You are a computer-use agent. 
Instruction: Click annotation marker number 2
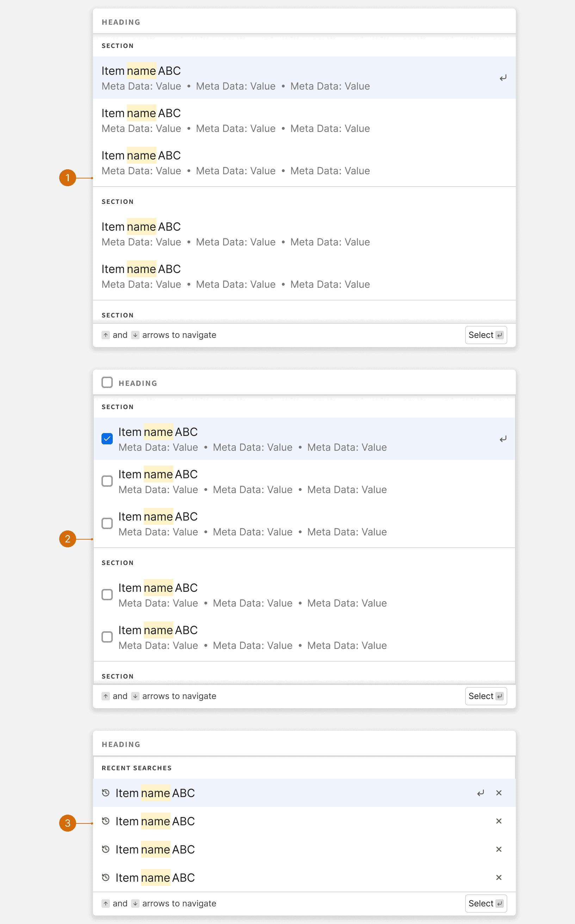coord(68,539)
